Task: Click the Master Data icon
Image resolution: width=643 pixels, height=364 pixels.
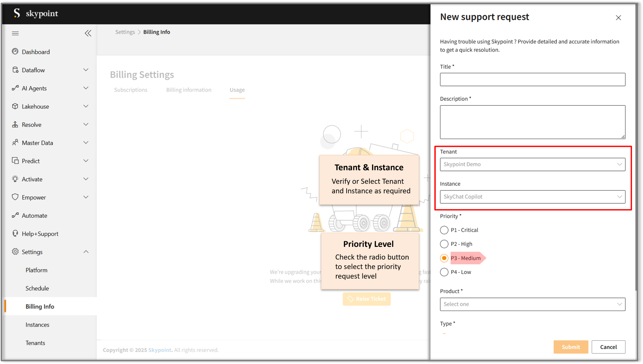Action: pos(15,143)
